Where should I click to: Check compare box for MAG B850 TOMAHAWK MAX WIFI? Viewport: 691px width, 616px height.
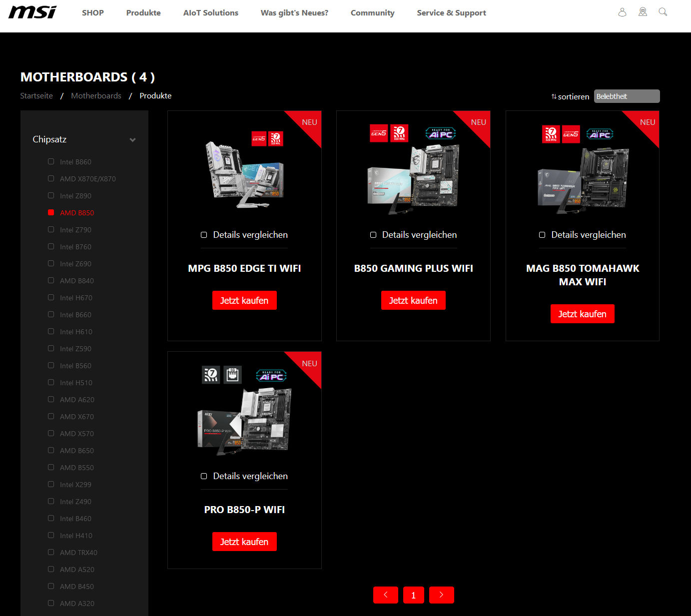click(542, 235)
